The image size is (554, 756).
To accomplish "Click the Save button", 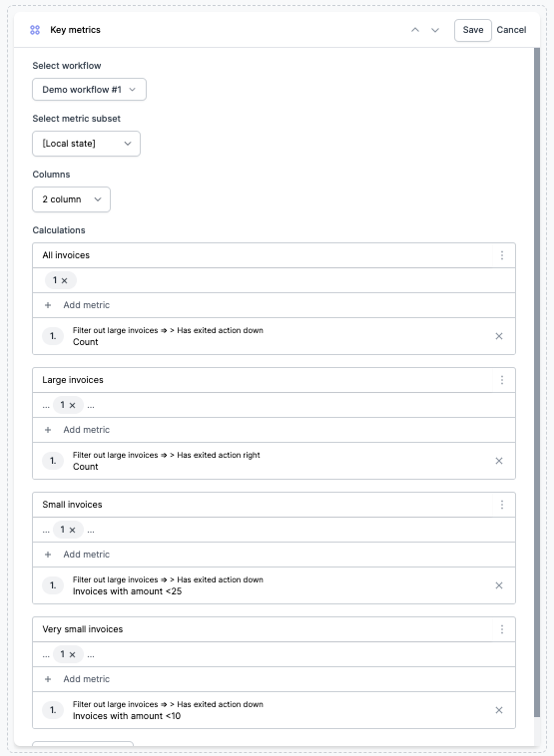I will point(473,30).
